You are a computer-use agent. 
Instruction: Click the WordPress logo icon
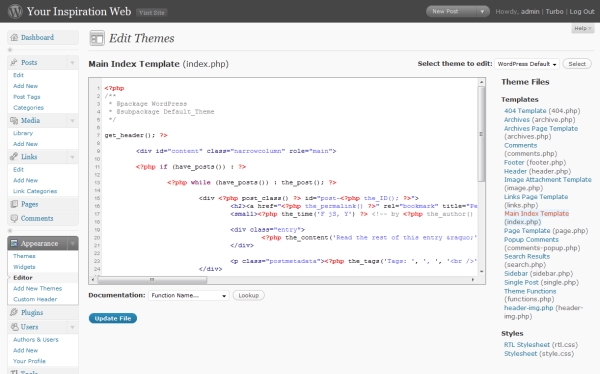pyautogui.click(x=15, y=11)
